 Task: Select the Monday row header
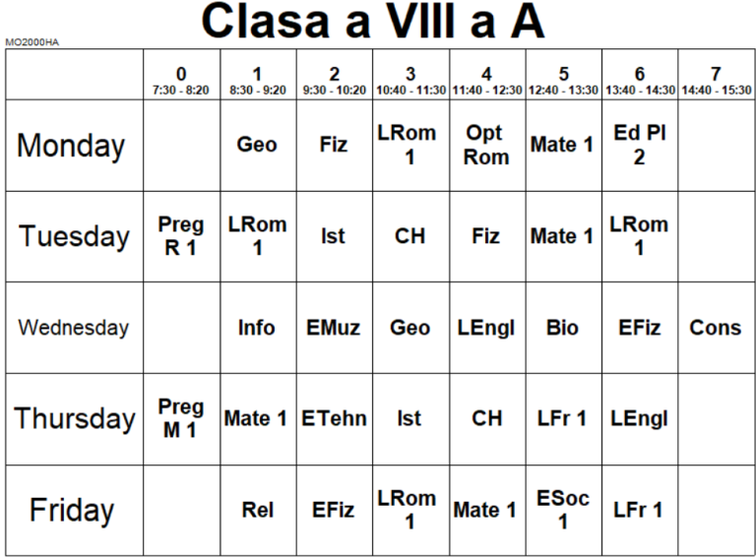(72, 146)
